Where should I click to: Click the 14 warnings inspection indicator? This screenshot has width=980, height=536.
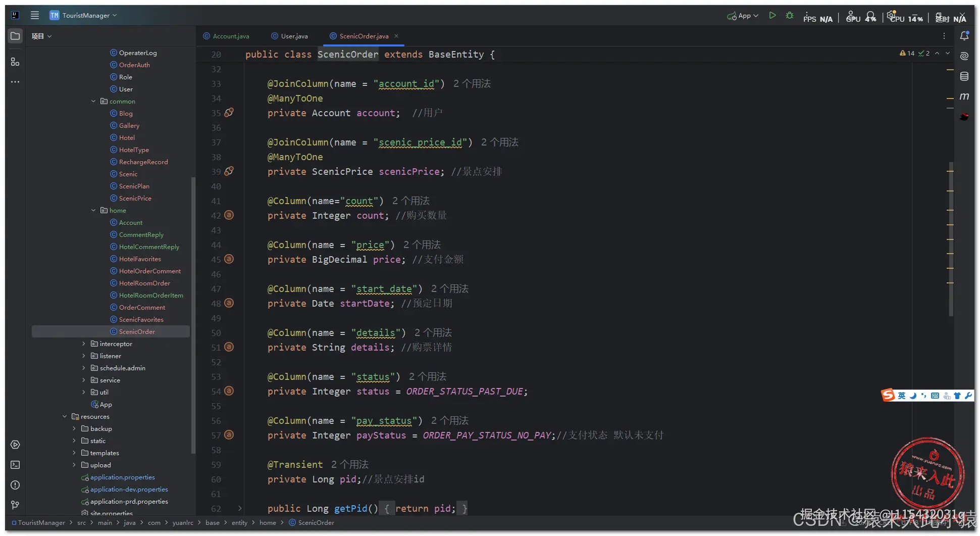[x=907, y=53]
